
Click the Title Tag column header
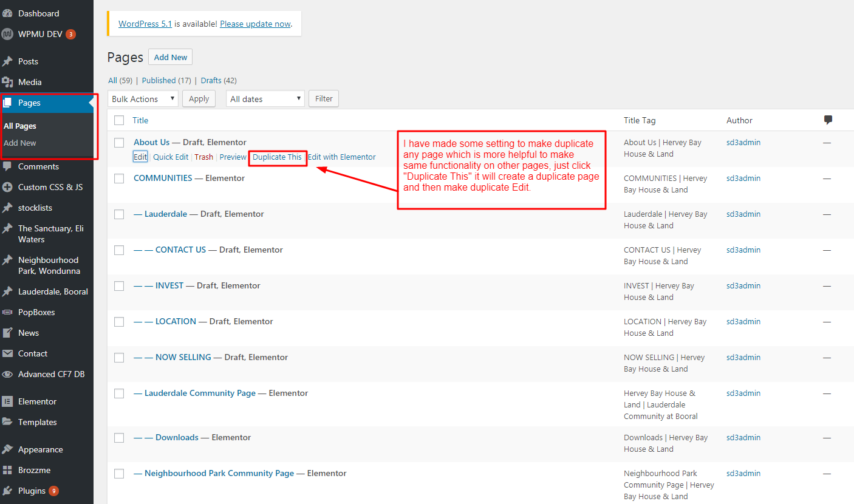pyautogui.click(x=640, y=120)
